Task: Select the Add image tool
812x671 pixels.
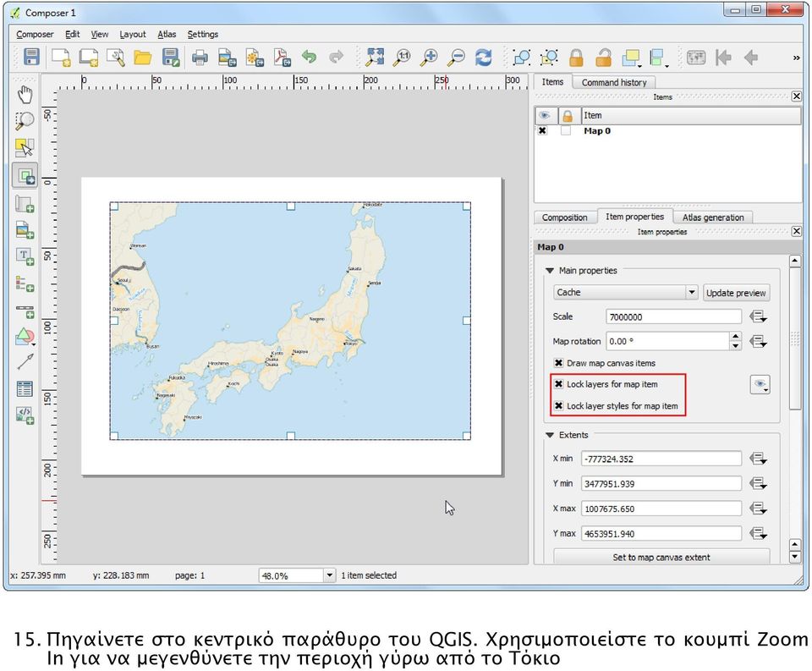Action: click(x=25, y=229)
